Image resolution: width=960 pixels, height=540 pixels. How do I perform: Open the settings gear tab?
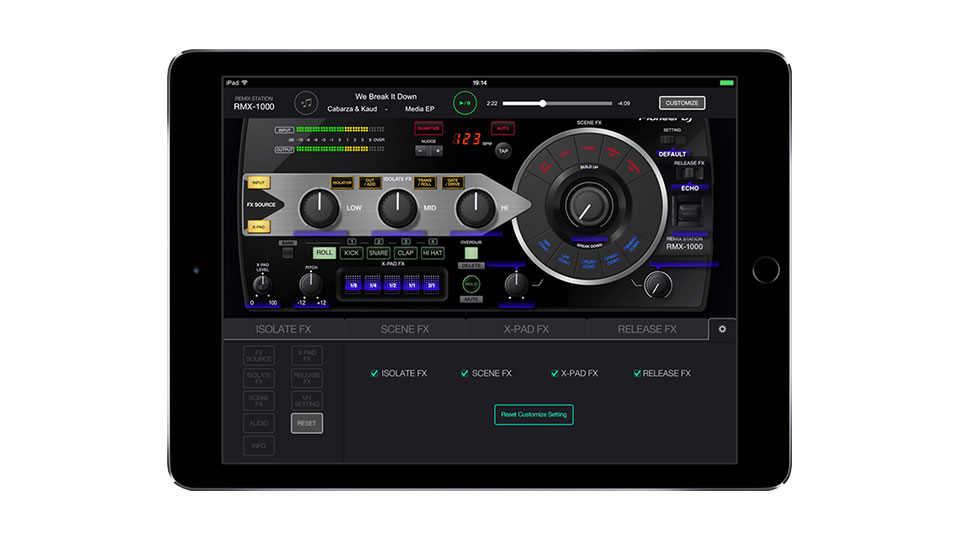point(723,329)
